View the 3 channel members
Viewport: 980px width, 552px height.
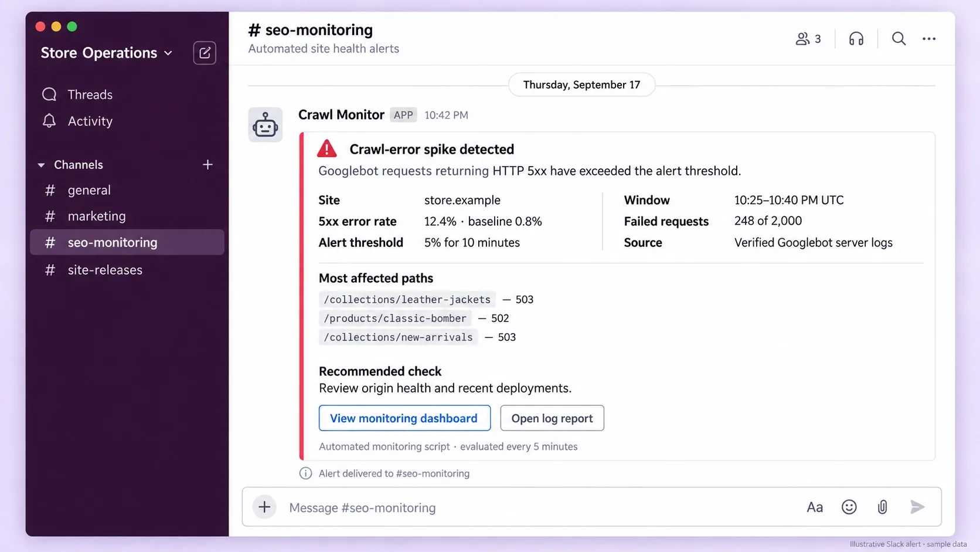coord(808,39)
